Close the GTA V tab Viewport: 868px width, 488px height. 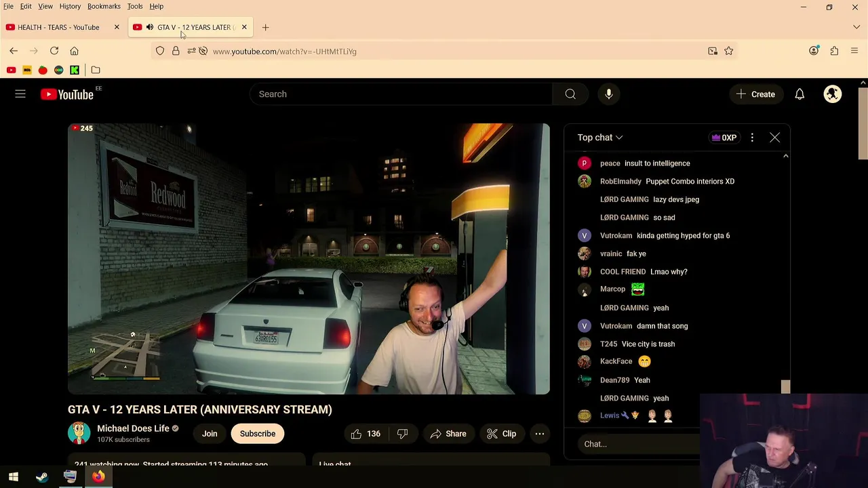pos(244,27)
